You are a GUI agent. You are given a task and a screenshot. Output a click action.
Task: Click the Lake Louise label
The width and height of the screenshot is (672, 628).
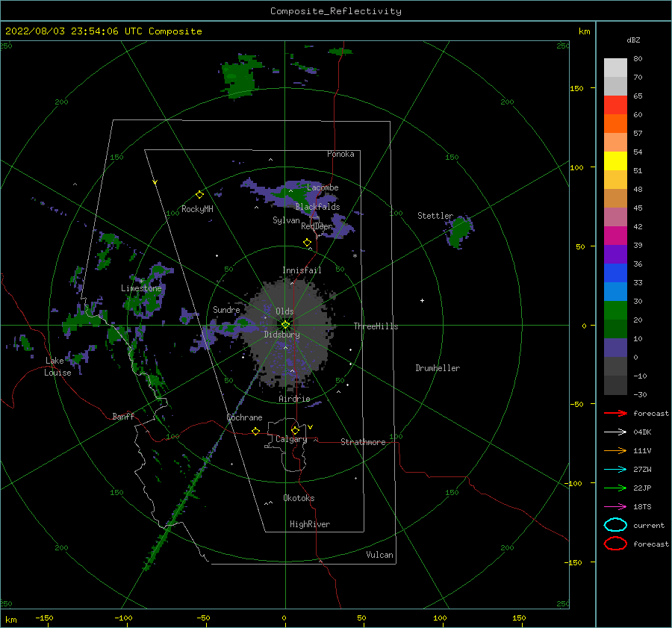(57, 367)
